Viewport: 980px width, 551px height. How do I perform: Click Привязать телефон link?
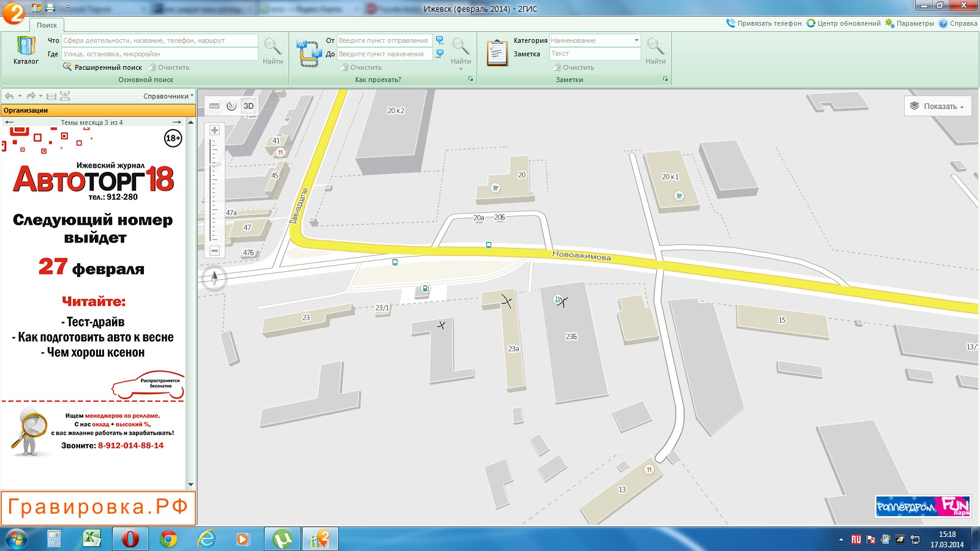click(x=764, y=23)
